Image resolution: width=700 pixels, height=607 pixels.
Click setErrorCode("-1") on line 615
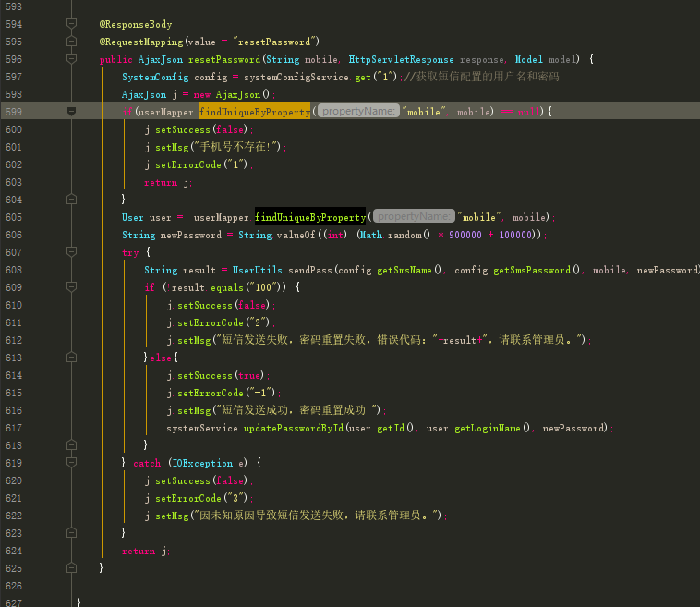coord(226,393)
